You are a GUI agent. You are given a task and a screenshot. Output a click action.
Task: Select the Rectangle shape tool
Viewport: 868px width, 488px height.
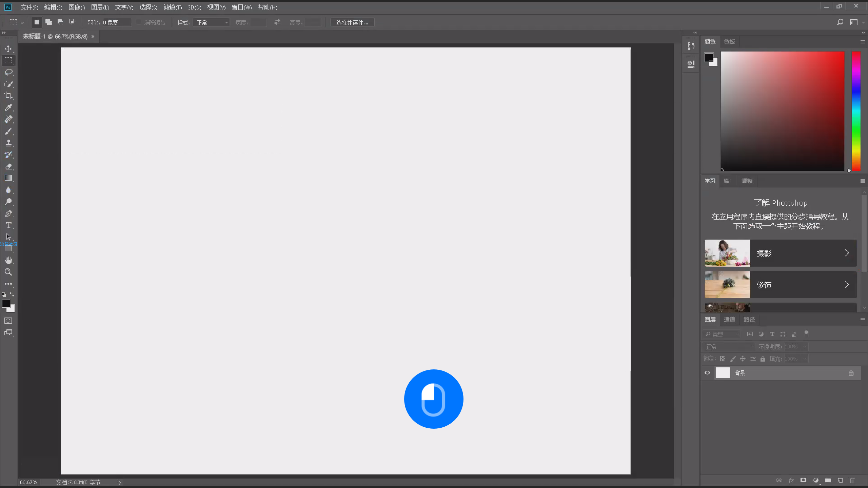click(8, 248)
